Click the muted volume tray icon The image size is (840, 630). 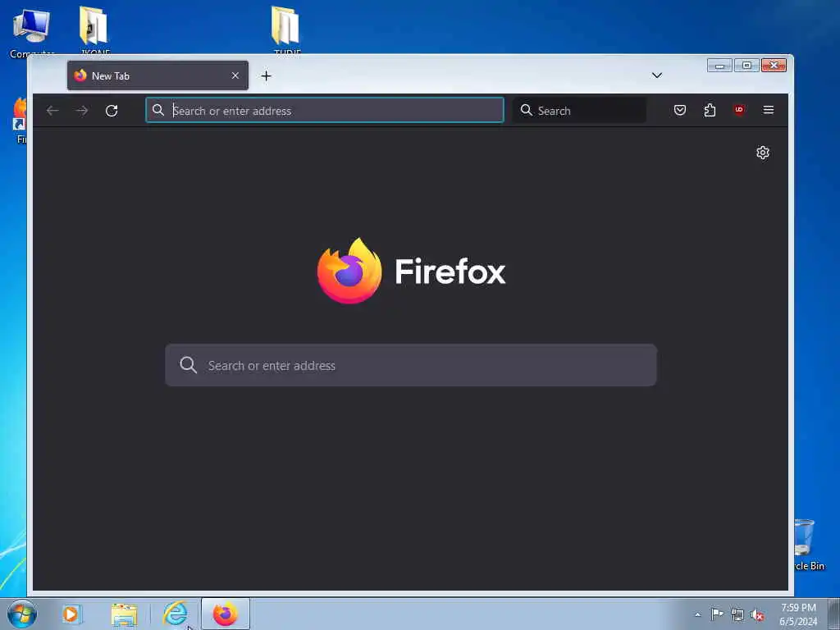757,615
